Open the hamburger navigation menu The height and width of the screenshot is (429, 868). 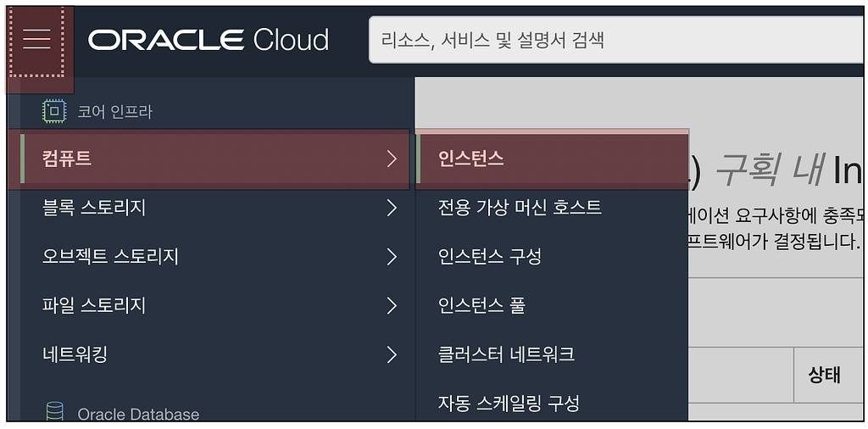click(36, 41)
